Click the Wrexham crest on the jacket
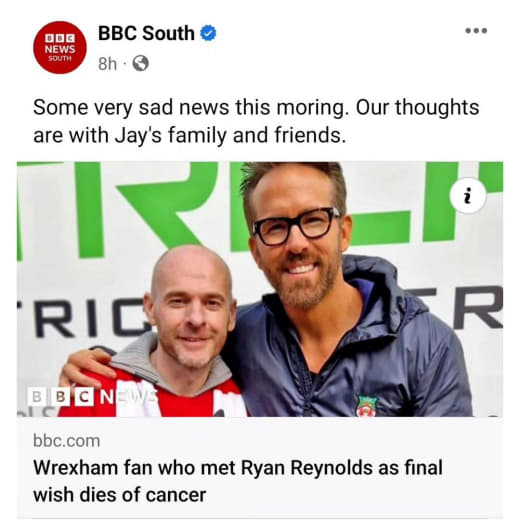This screenshot has height=520, width=520. pyautogui.click(x=367, y=406)
